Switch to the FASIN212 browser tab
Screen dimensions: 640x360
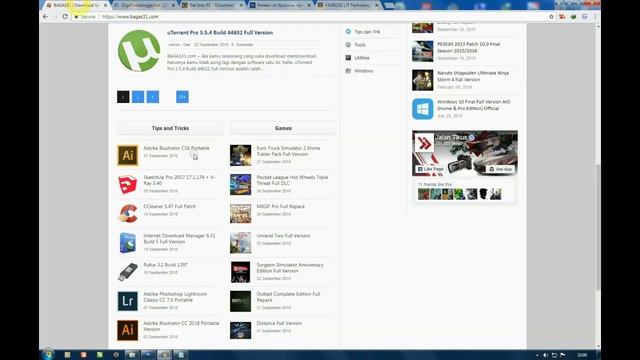[x=348, y=5]
